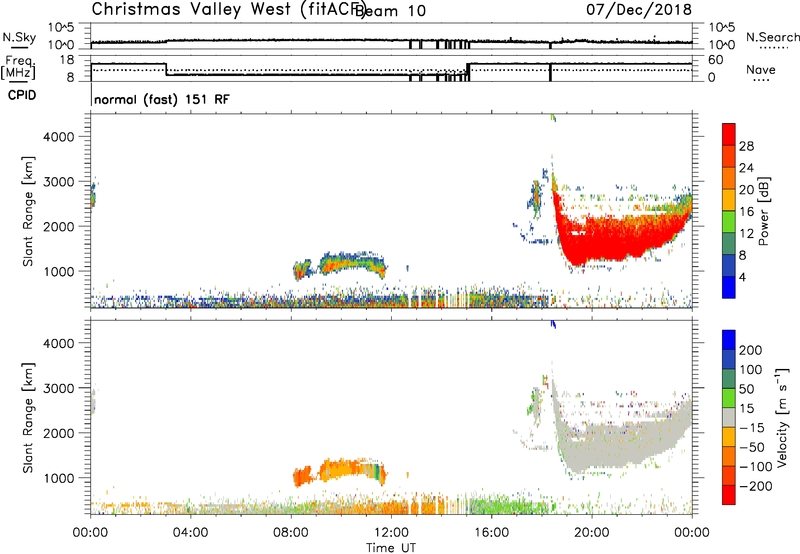This screenshot has height=554, width=800.
Task: Click the 60 label on the Nave axis
Action: tap(716, 60)
